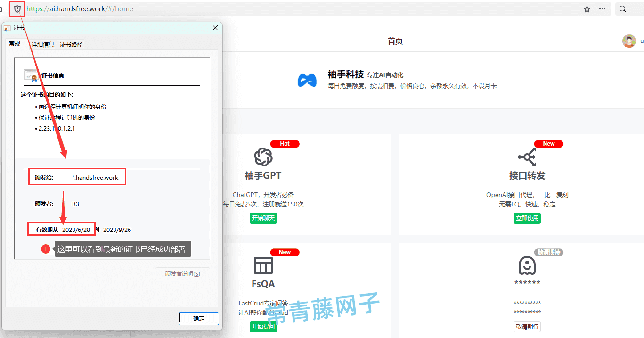Click the 首页 page title
644x338 pixels.
(395, 41)
